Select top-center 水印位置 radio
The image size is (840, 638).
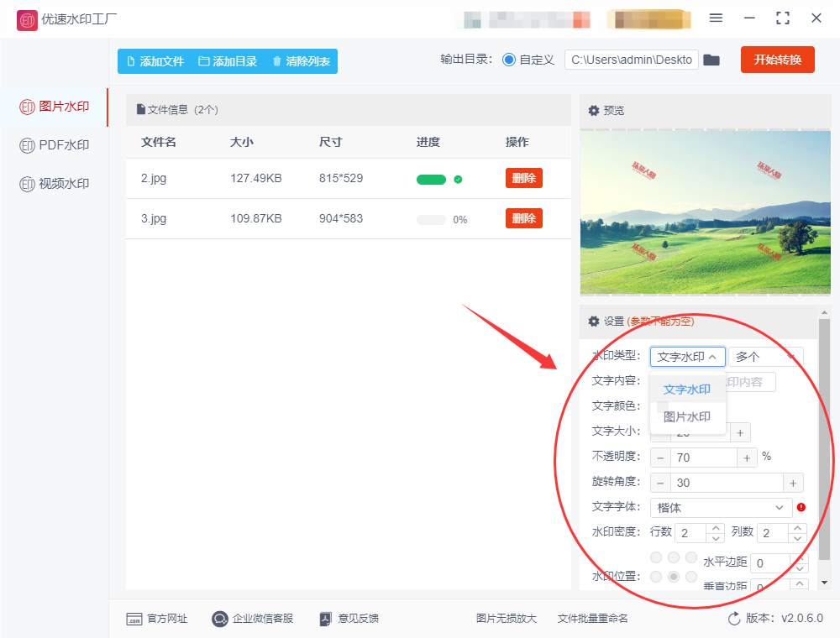[x=674, y=557]
